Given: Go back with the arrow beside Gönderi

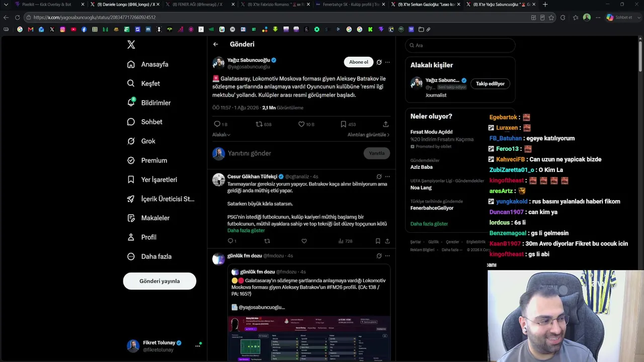Looking at the screenshot, I should (215, 44).
